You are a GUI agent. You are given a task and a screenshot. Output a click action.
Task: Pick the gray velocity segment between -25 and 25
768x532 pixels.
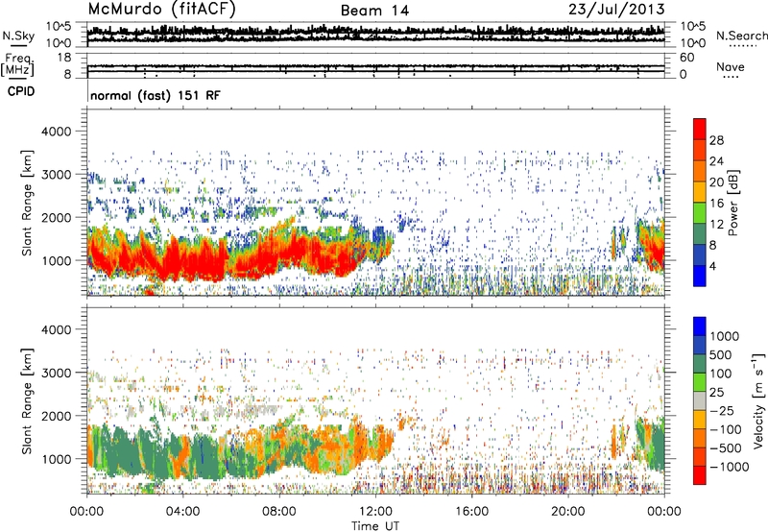(700, 401)
